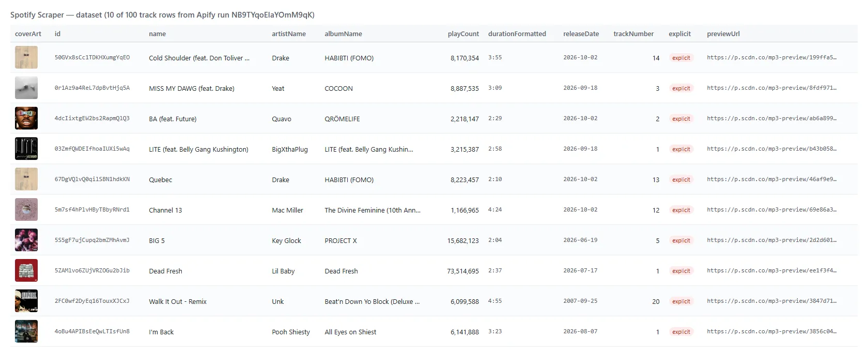Click the previewUrl column header
The image size is (868, 356).
[723, 34]
